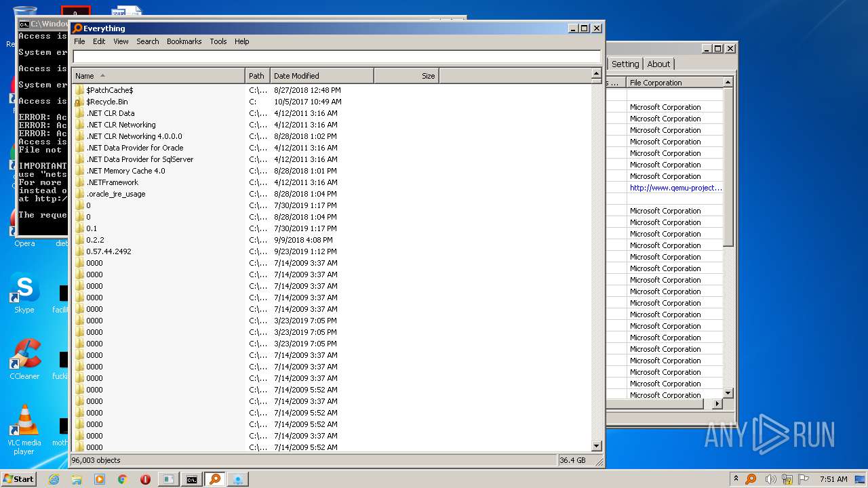The width and height of the screenshot is (868, 488).
Task: Sort results by Name column header
Action: pyautogui.click(x=158, y=76)
